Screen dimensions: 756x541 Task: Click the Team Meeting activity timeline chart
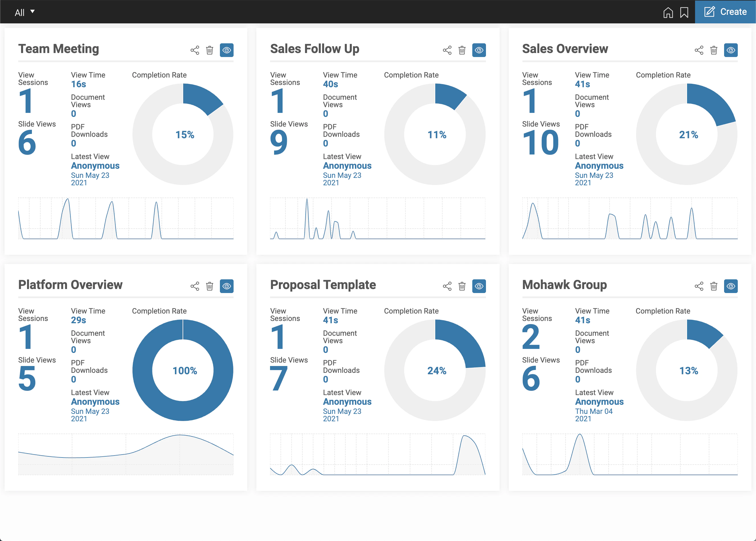tap(126, 218)
